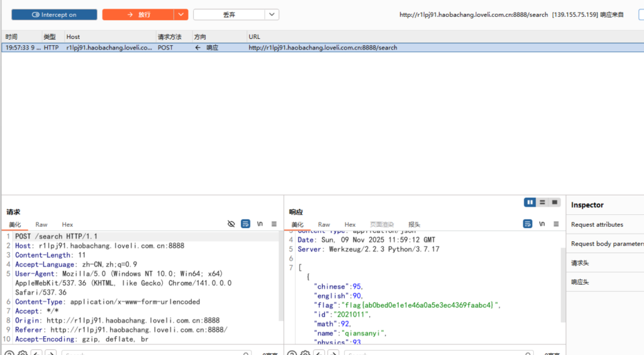Switch response view to 报头 tab

tap(414, 224)
